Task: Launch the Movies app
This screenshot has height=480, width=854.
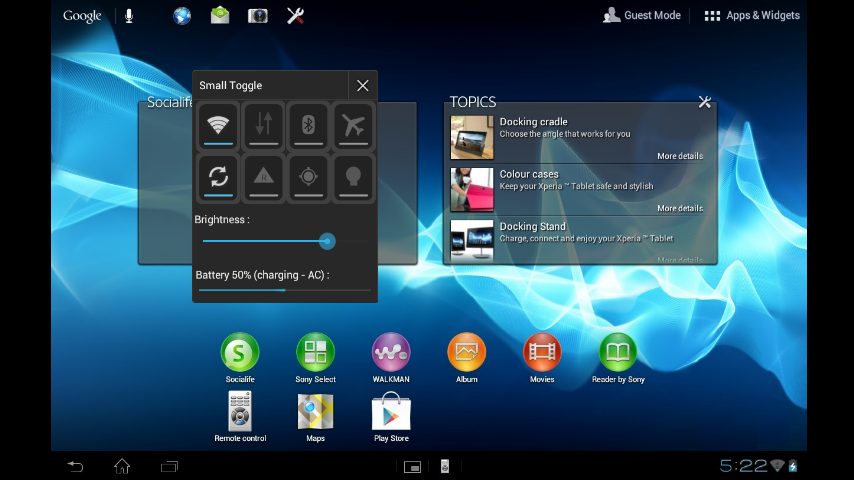Action: [x=541, y=353]
